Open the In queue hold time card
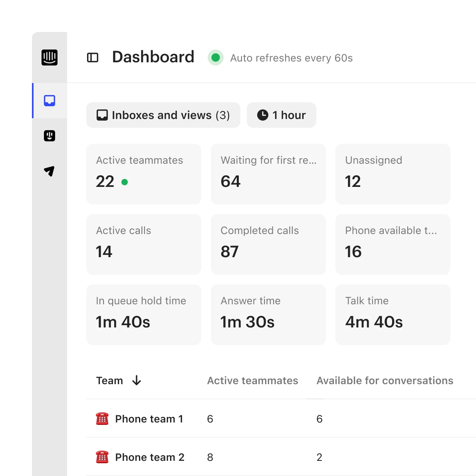 click(144, 315)
